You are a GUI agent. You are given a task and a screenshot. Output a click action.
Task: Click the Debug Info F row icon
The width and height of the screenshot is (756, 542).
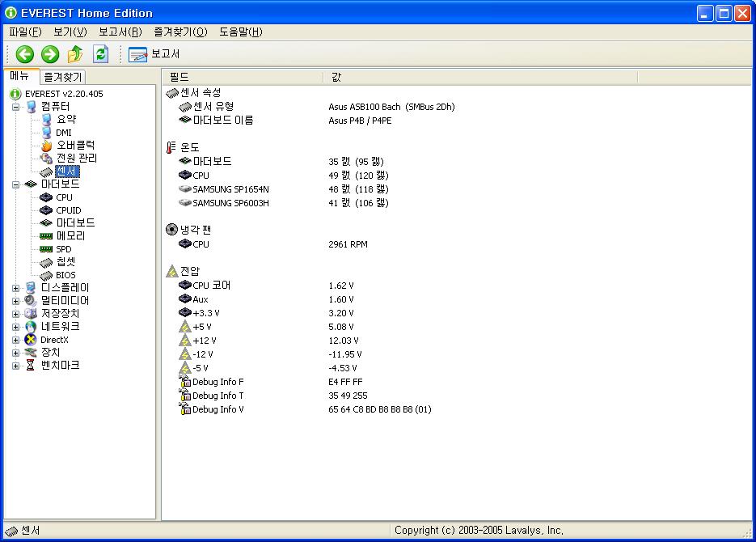[185, 382]
